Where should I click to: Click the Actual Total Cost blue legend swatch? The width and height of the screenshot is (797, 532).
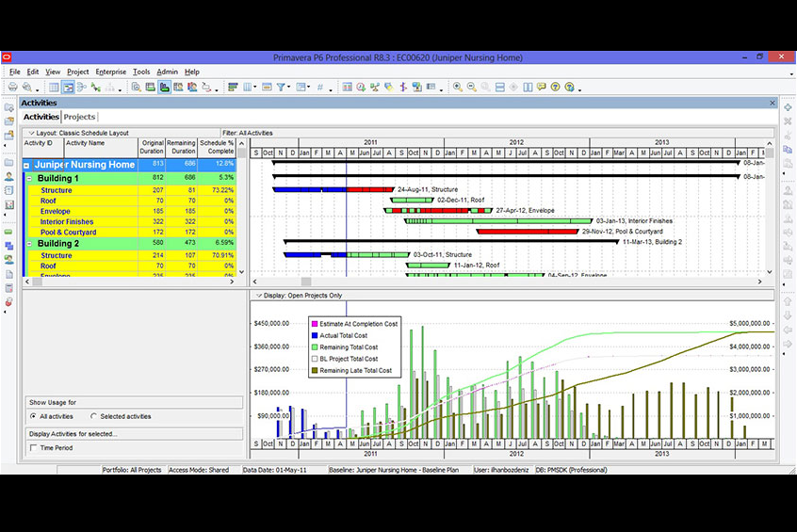pyautogui.click(x=315, y=335)
